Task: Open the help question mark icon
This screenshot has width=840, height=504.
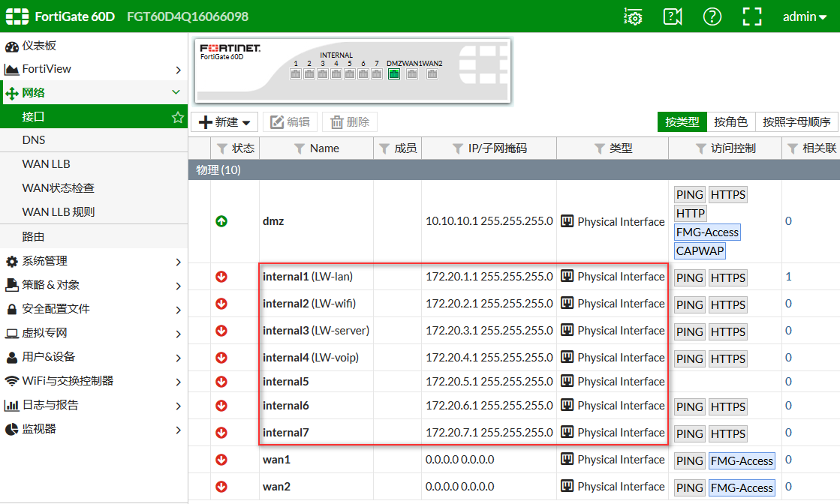Action: click(x=712, y=16)
